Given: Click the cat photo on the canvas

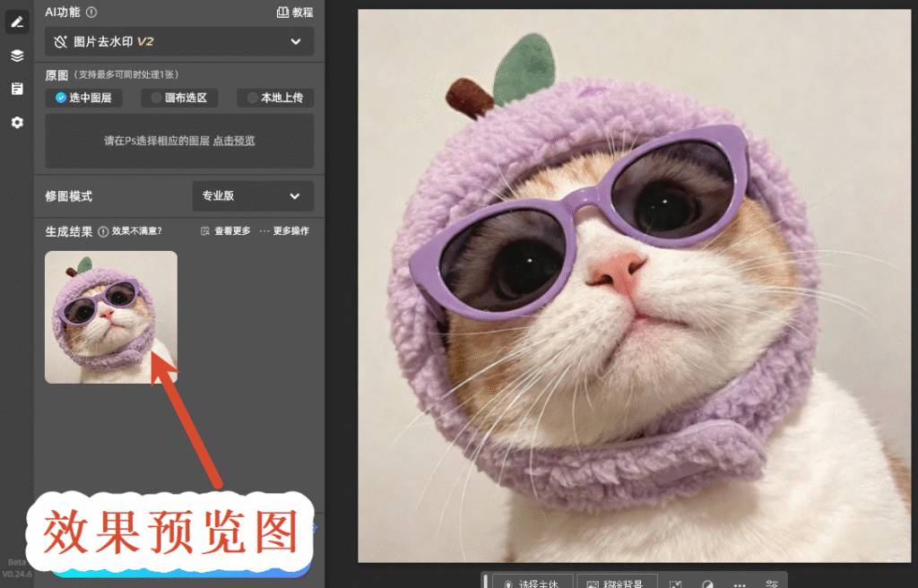Looking at the screenshot, I should [x=635, y=286].
